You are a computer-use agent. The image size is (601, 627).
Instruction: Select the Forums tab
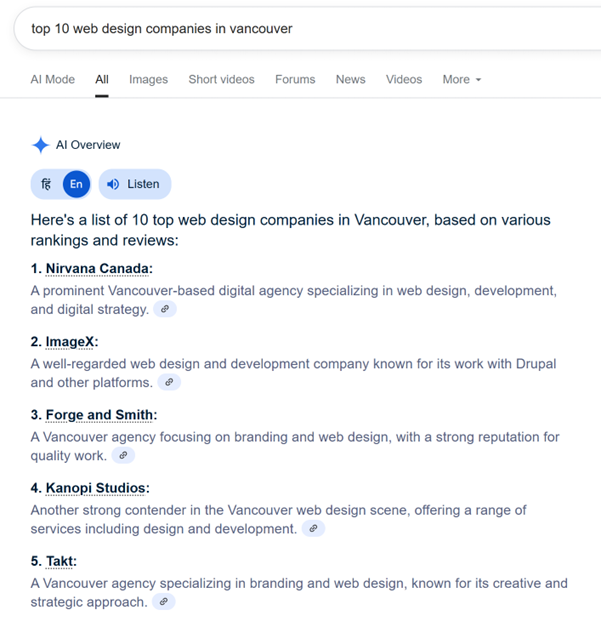295,80
